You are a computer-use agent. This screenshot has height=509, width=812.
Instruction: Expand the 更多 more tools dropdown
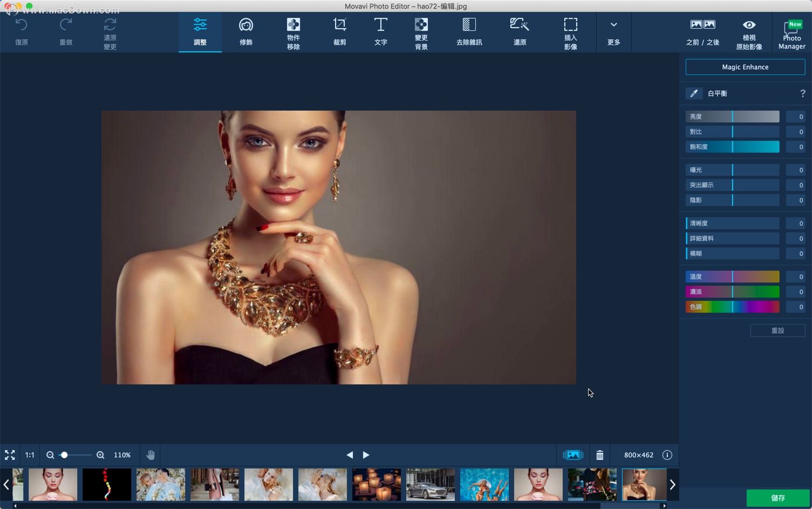point(613,32)
